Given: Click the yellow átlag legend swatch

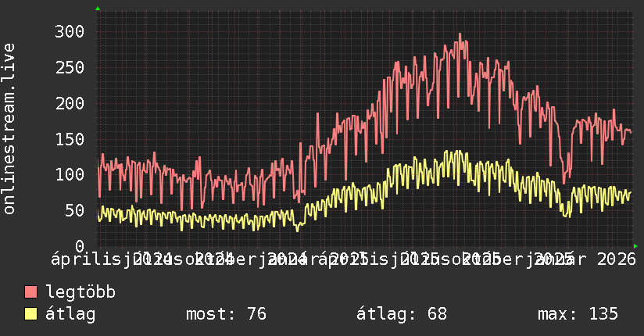Looking at the screenshot, I should (30, 314).
